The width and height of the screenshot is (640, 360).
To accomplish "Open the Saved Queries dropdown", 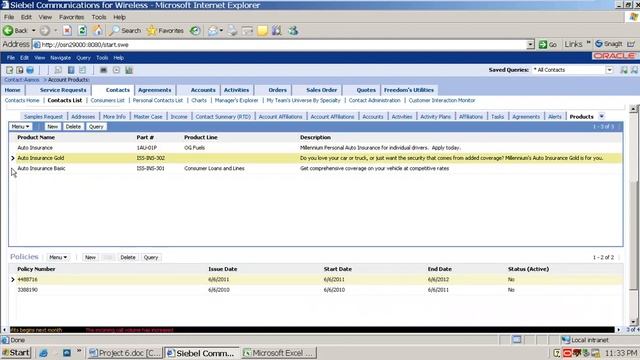I will click(x=609, y=70).
